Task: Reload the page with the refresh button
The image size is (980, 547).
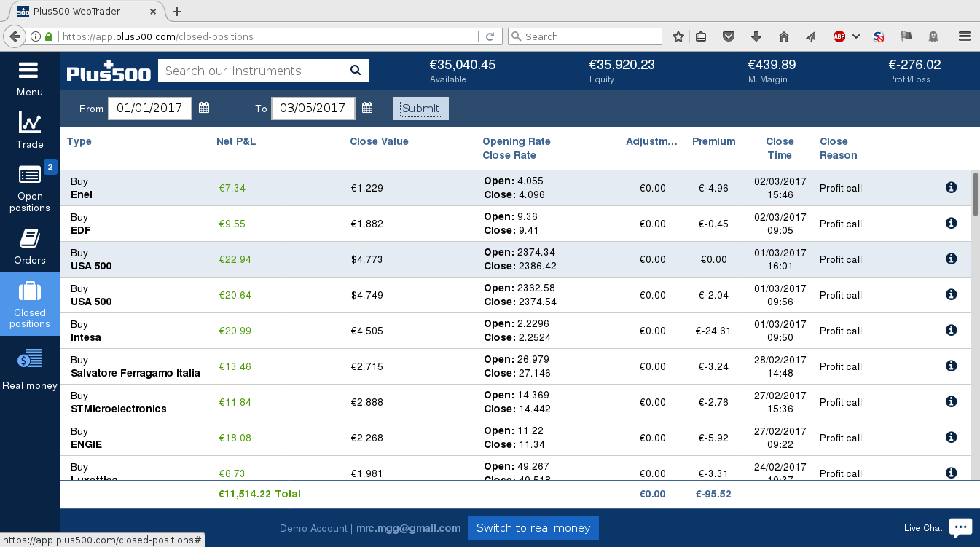Action: (x=490, y=36)
